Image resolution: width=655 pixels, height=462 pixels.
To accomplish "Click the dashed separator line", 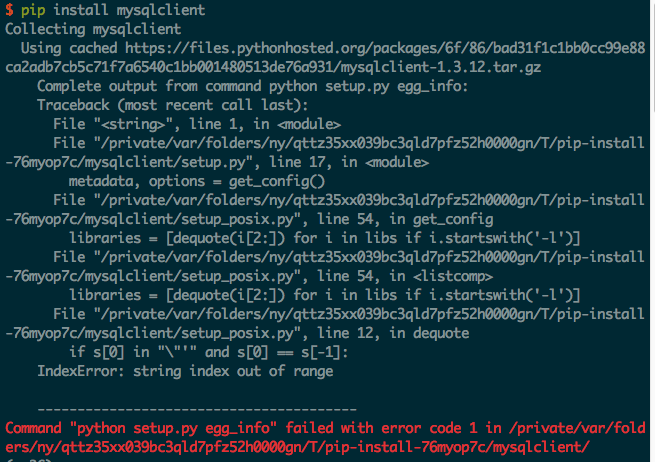I will coord(197,409).
